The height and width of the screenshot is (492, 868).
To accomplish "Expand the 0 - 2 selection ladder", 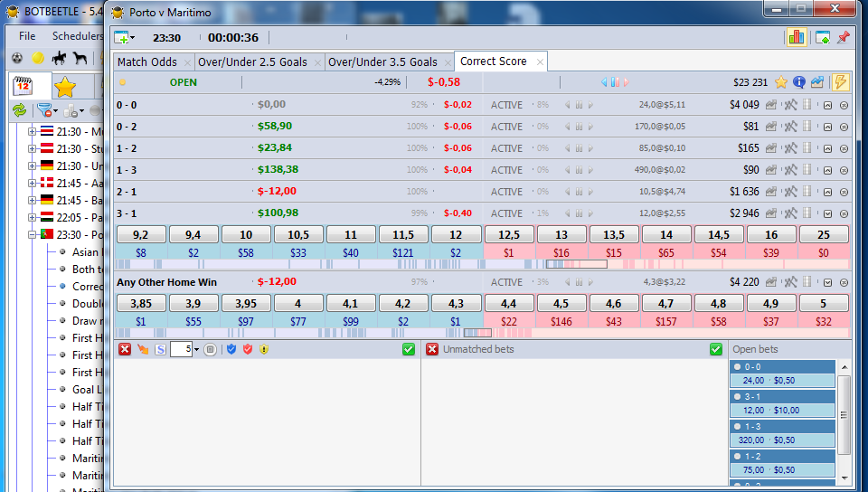I will point(827,127).
